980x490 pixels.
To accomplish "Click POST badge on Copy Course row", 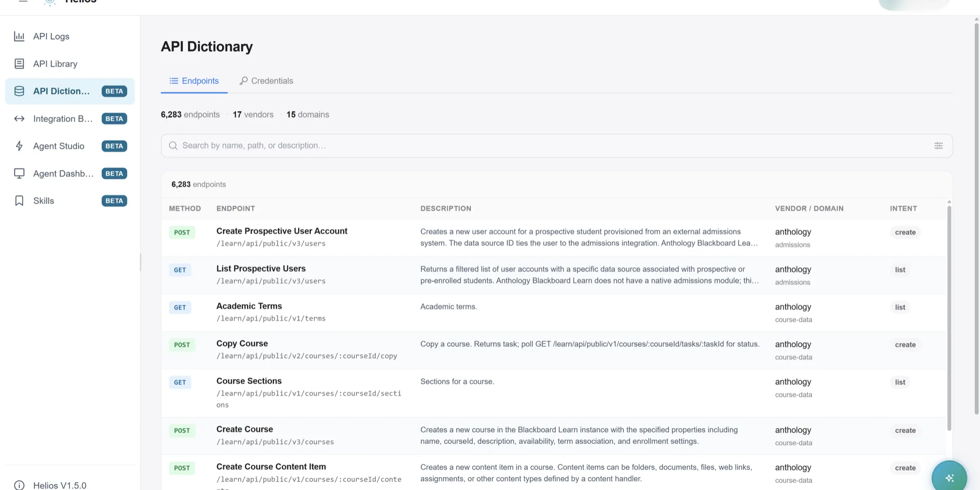I will (x=182, y=345).
